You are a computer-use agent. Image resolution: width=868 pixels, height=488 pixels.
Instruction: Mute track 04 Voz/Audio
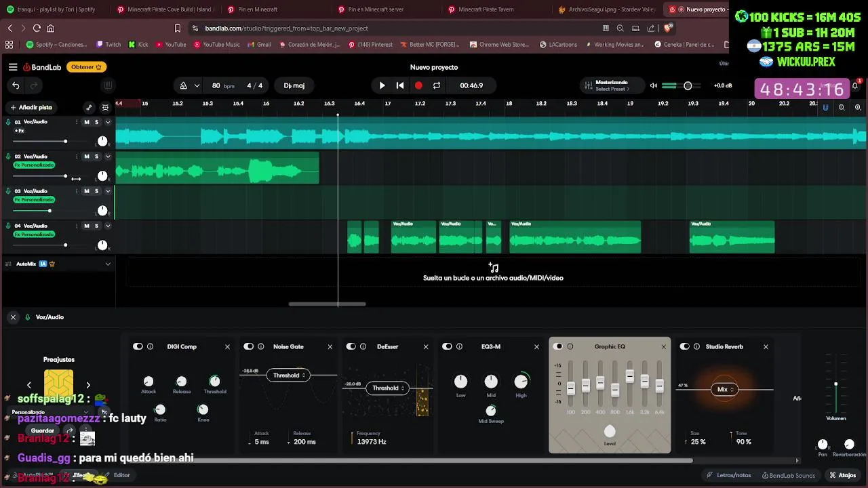click(x=86, y=226)
